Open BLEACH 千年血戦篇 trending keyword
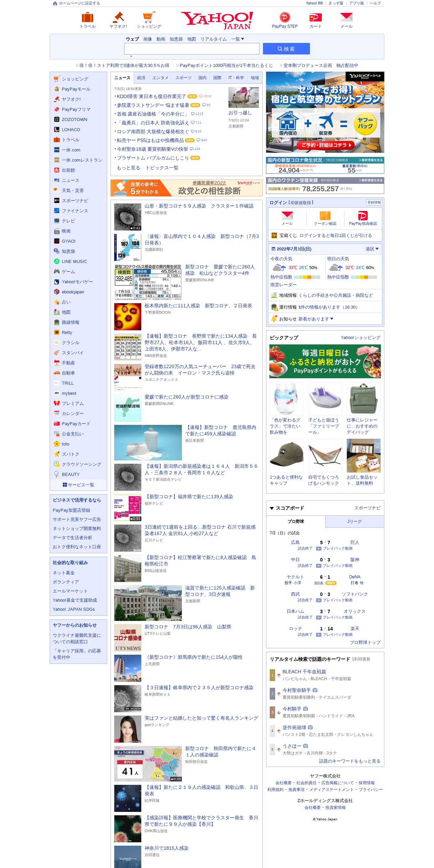Image resolution: width=434 pixels, height=868 pixels. pos(304,672)
